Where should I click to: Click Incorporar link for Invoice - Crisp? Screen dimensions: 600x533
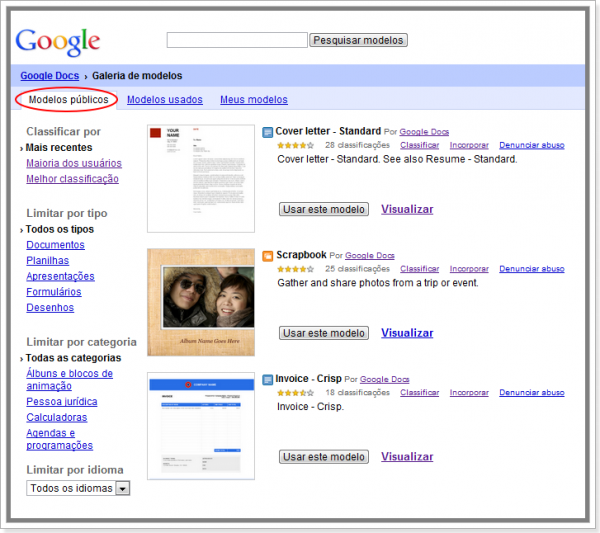coord(469,393)
